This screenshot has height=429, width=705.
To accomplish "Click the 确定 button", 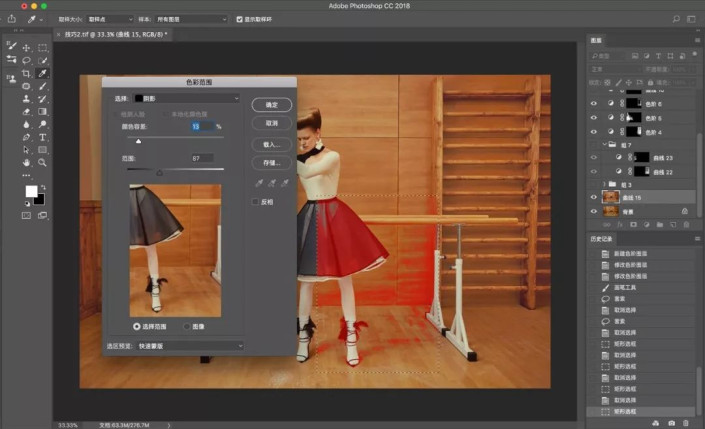I will coord(271,104).
